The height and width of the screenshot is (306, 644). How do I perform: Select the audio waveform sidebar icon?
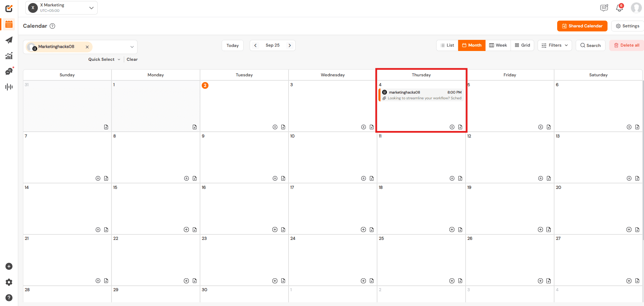pos(9,86)
